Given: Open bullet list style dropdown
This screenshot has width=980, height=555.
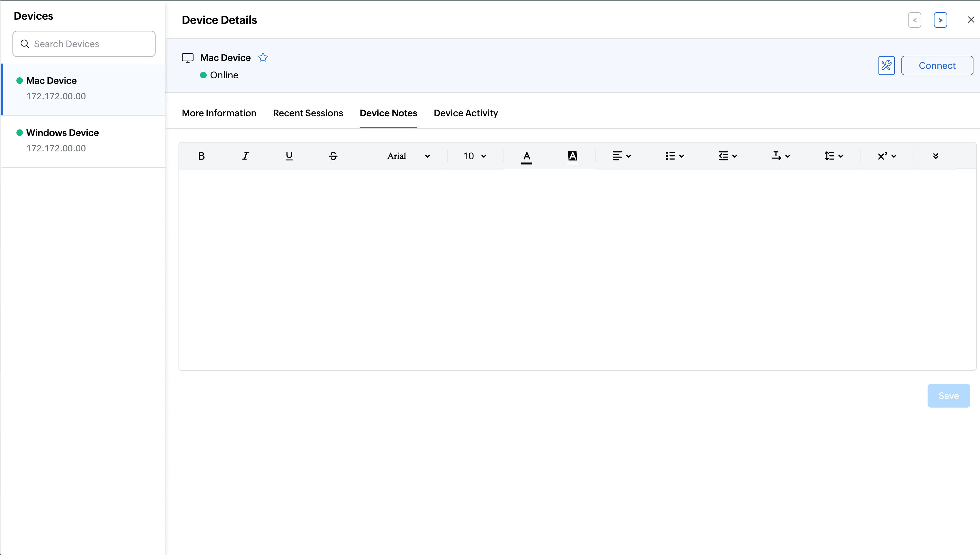Looking at the screenshot, I should pos(675,156).
